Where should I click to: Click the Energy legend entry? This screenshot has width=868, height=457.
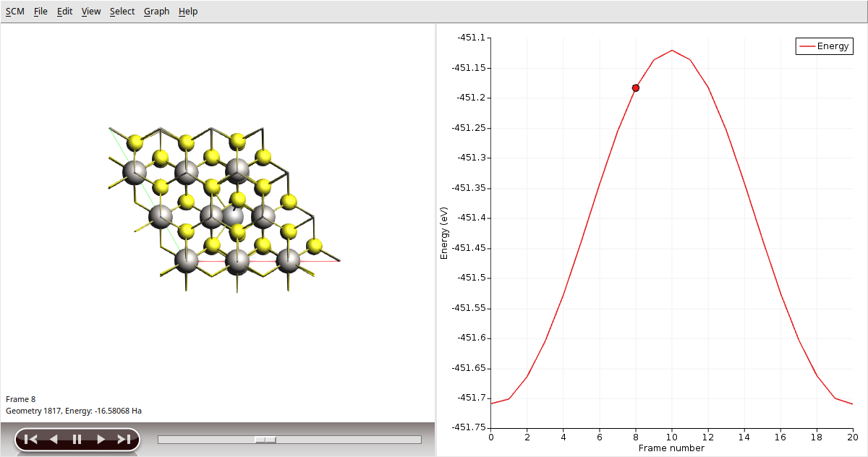pyautogui.click(x=825, y=46)
